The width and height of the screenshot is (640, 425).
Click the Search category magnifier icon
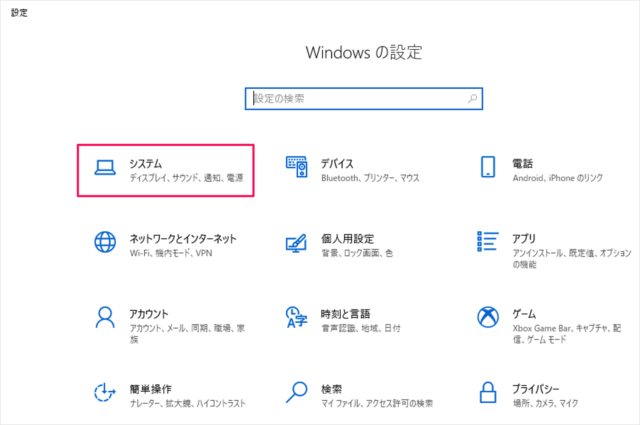(296, 392)
